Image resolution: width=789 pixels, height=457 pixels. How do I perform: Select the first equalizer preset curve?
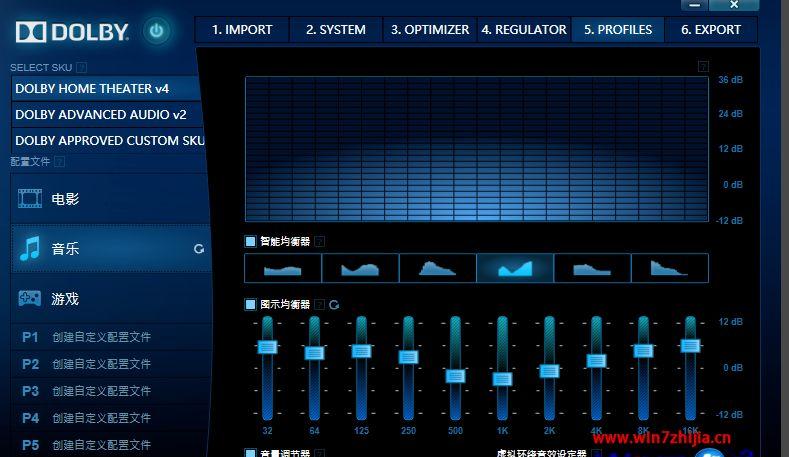pos(283,268)
